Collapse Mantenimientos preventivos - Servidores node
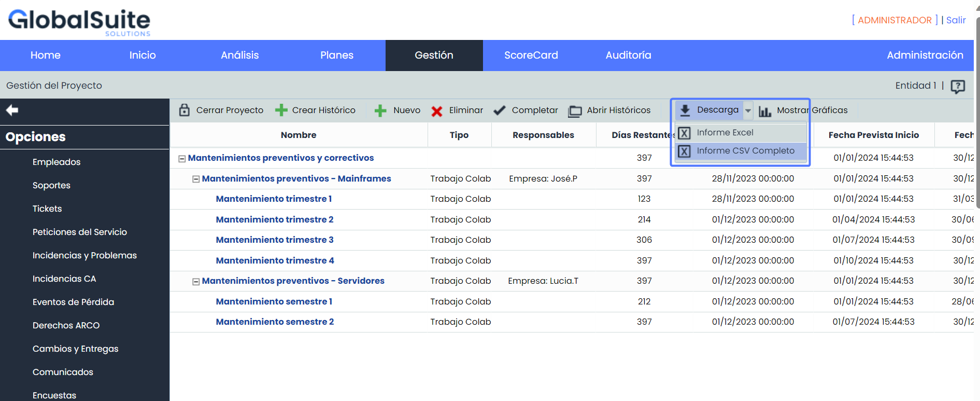The height and width of the screenshot is (401, 980). [196, 282]
